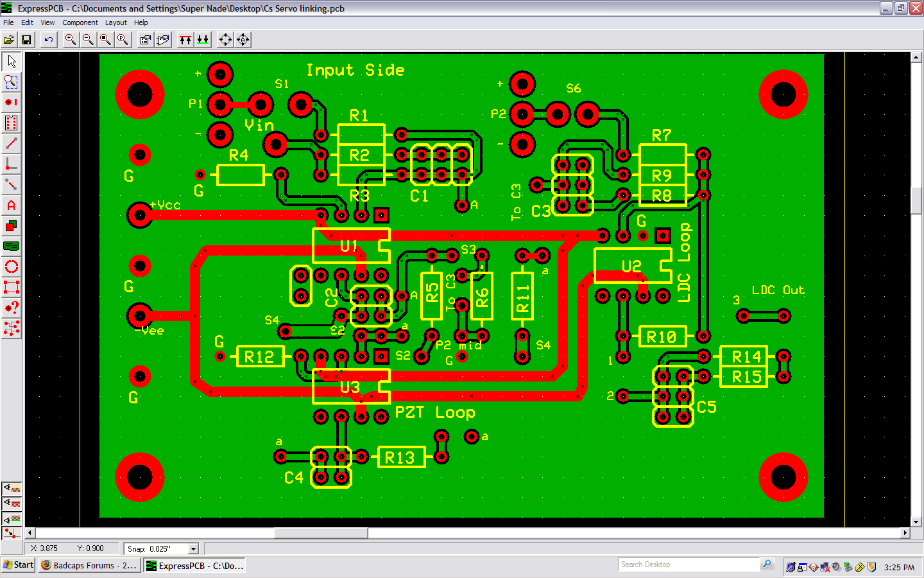The image size is (924, 578).
Task: Click the desktop search magnifier button
Action: pos(767,565)
